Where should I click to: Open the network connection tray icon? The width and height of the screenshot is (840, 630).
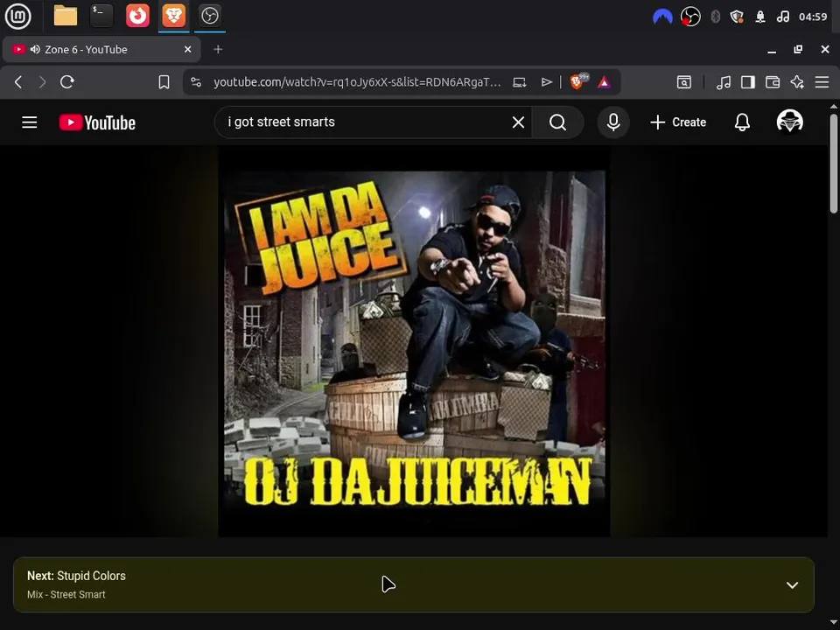click(x=760, y=17)
